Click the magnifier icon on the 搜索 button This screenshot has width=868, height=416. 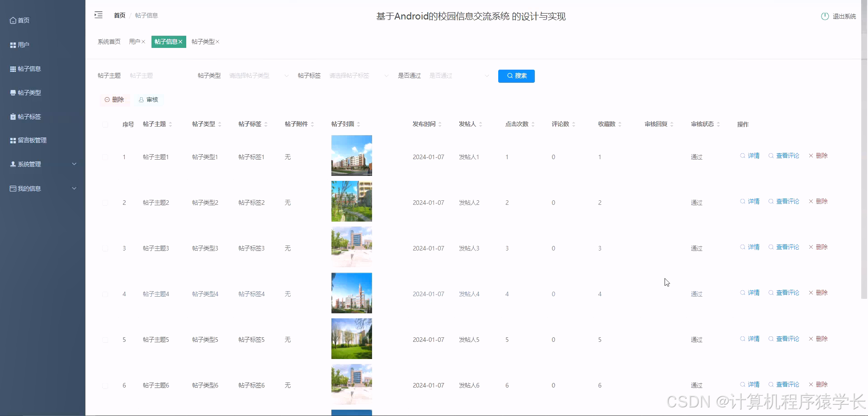click(509, 76)
